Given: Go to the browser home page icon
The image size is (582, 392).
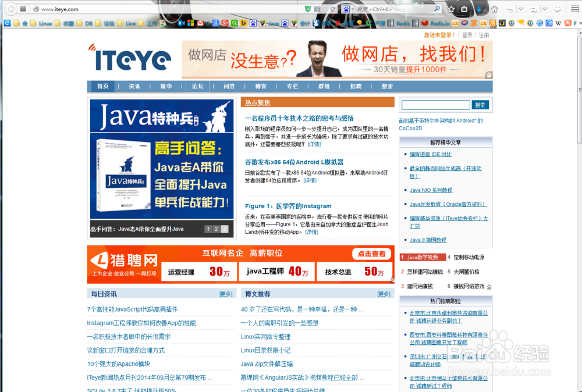Looking at the screenshot, I should [x=494, y=9].
